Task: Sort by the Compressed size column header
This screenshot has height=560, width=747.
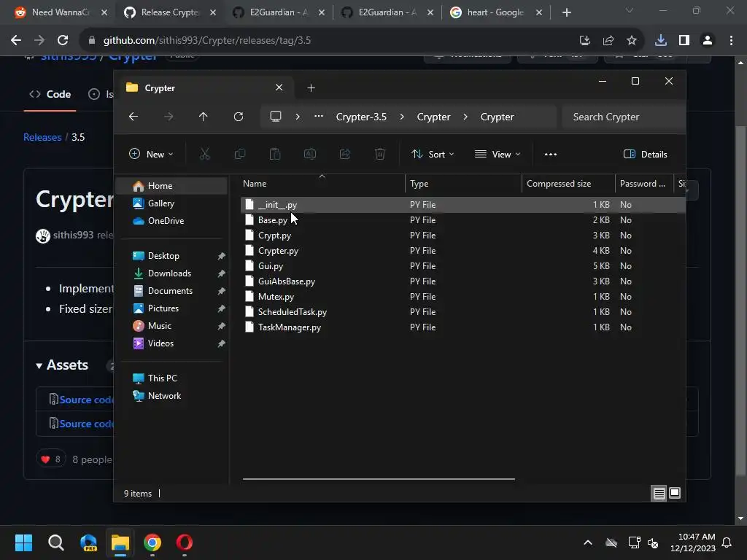Action: tap(568, 183)
